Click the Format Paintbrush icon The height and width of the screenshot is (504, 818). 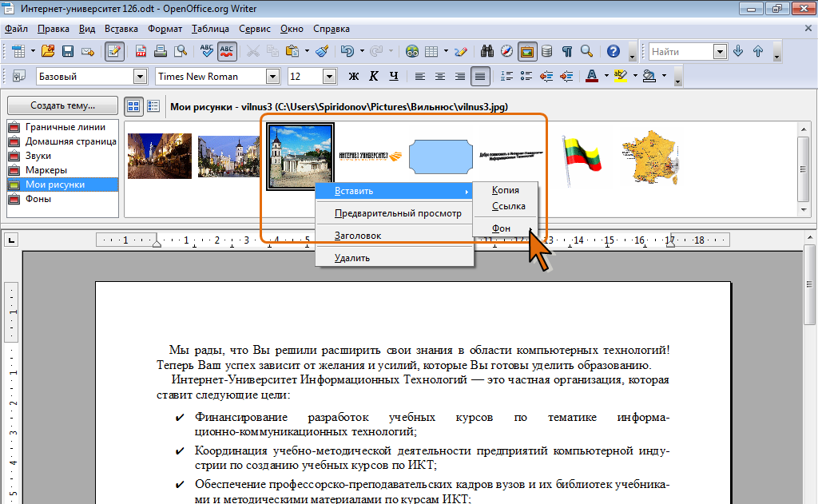[x=322, y=51]
